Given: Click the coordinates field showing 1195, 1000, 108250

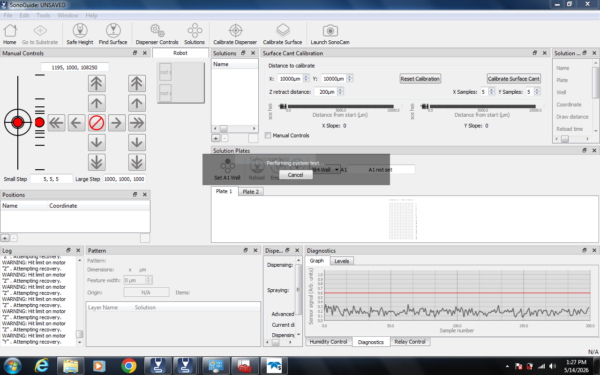Looking at the screenshot, I should [x=75, y=67].
